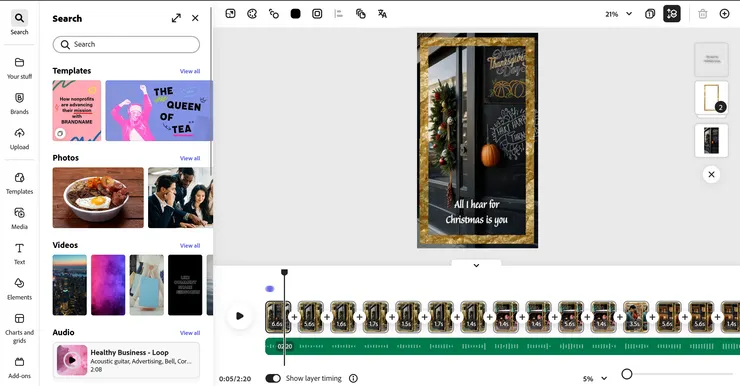
Task: Open the color theme palette icon
Action: click(x=252, y=14)
